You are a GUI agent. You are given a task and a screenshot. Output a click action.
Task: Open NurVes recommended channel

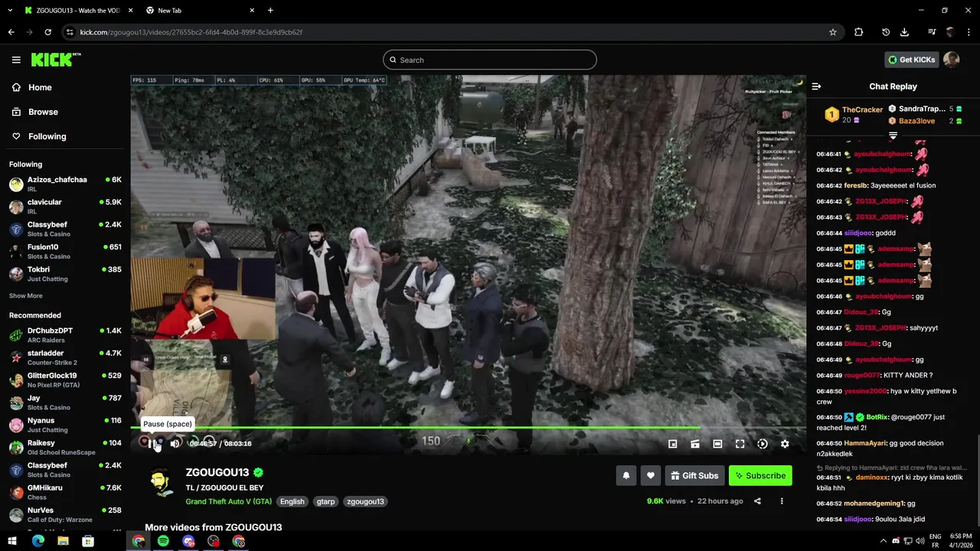coord(65,514)
